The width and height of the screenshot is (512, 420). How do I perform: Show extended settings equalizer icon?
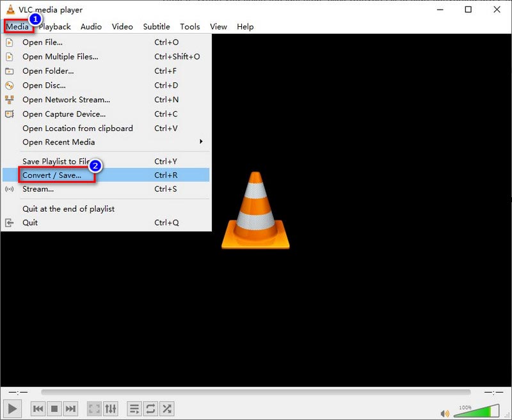[111, 408]
